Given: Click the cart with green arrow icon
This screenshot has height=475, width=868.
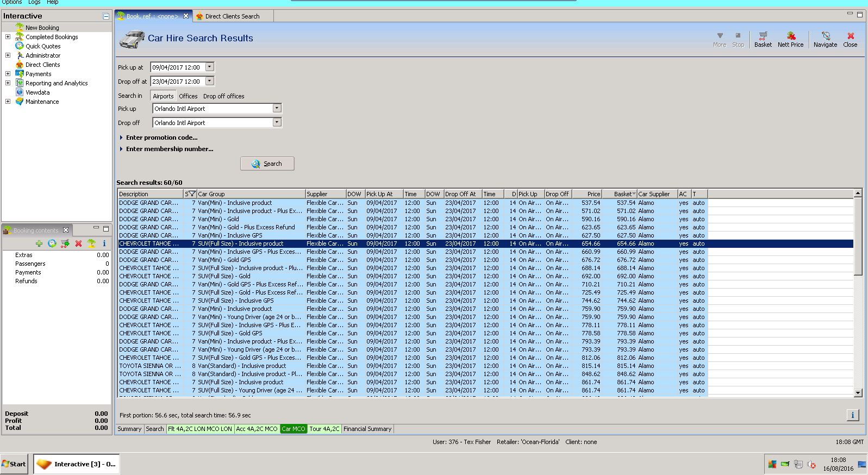Looking at the screenshot, I should (65, 243).
